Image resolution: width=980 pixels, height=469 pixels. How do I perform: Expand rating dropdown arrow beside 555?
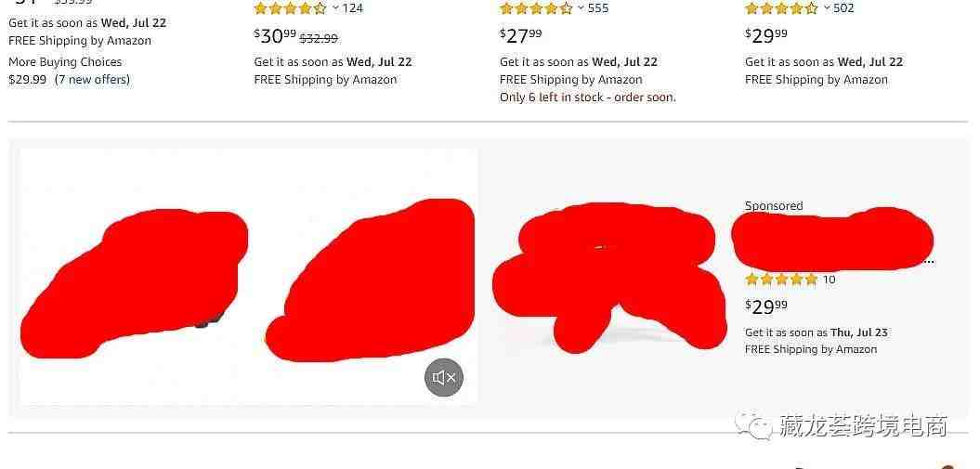click(x=581, y=8)
